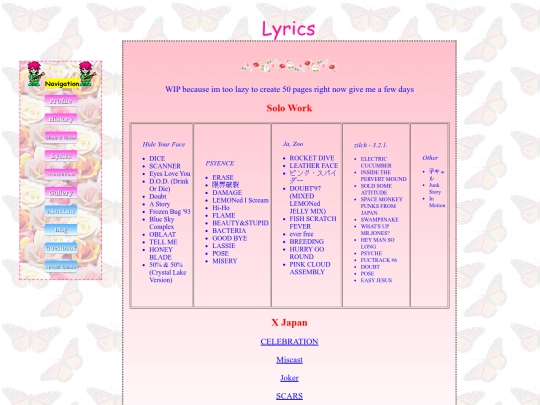
Task: Click POSE in the zilch list
Action: [367, 273]
